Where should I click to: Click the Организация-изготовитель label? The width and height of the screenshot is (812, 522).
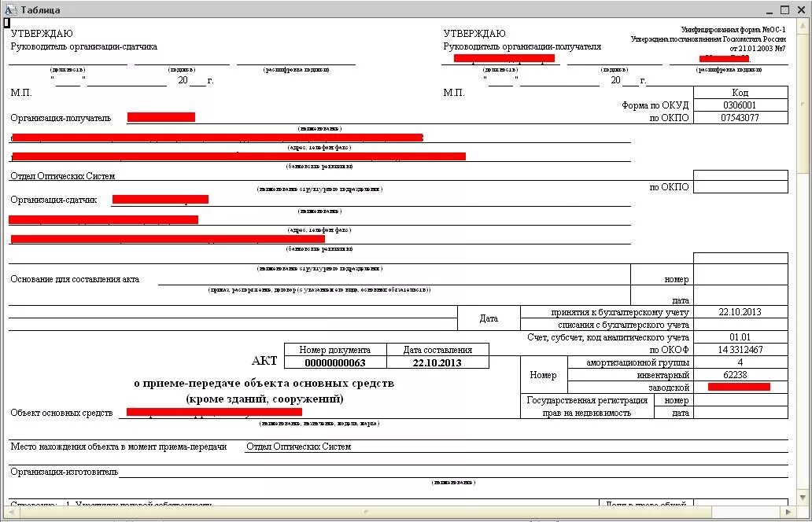65,472
